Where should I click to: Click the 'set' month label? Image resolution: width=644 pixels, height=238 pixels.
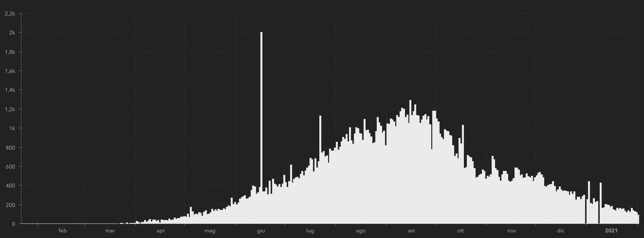(411, 231)
